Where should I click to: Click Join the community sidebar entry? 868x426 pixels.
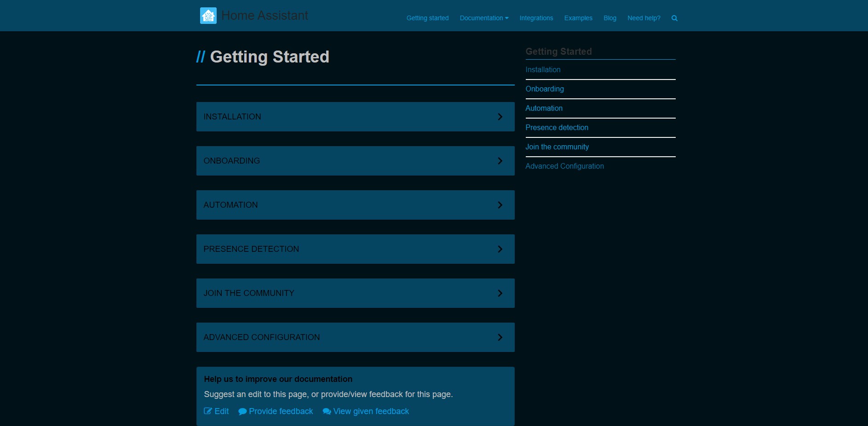[557, 147]
